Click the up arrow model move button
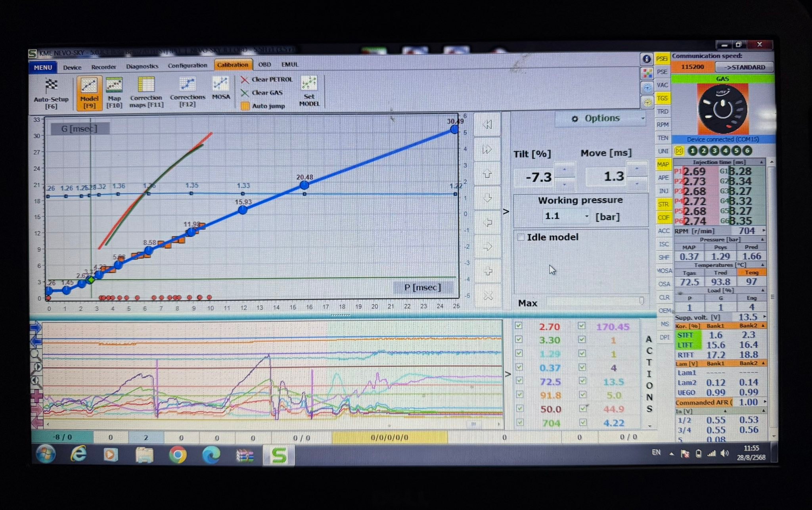Image resolution: width=812 pixels, height=510 pixels. (x=487, y=174)
